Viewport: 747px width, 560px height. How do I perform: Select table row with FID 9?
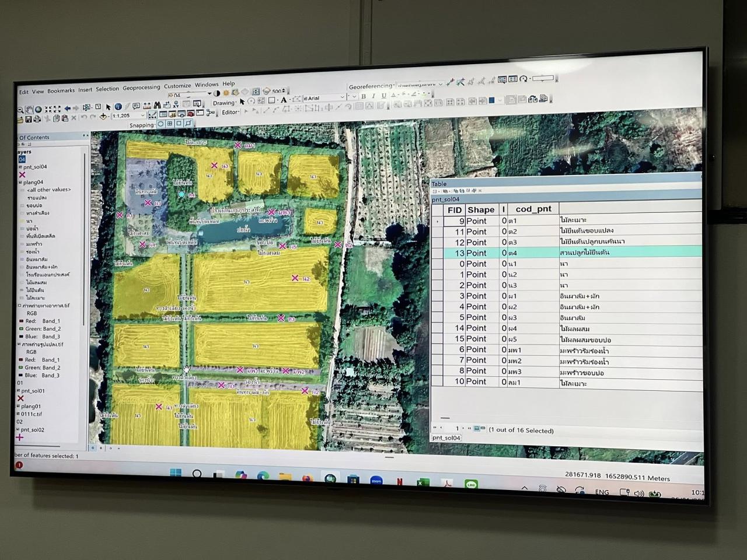pos(566,220)
